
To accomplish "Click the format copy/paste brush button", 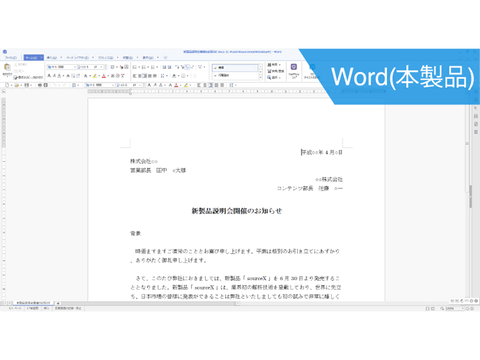I will click(28, 77).
